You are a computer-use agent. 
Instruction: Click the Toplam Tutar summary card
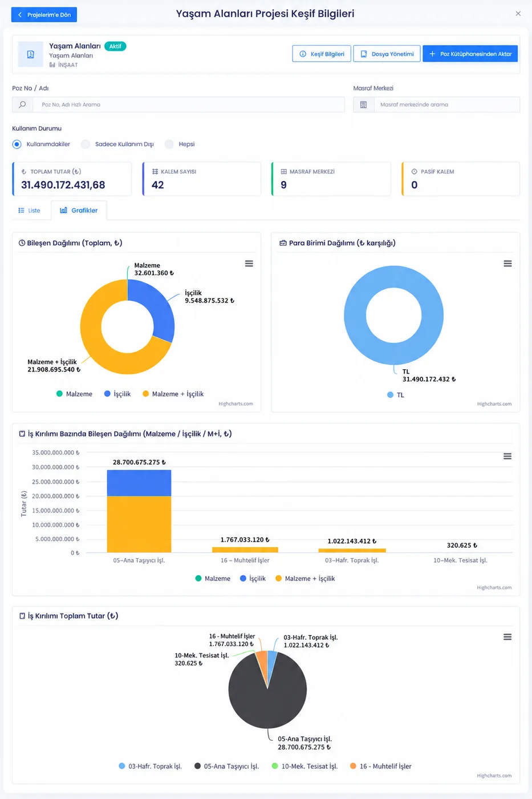(72, 179)
